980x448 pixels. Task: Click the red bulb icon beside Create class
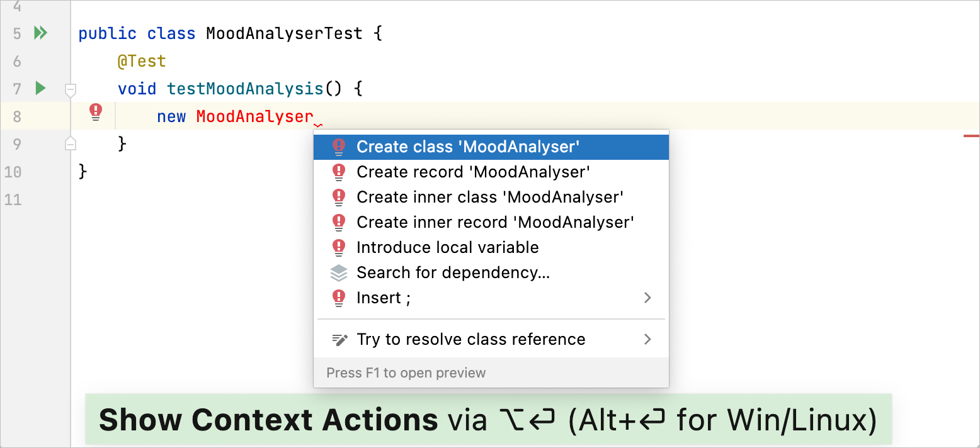pos(339,147)
